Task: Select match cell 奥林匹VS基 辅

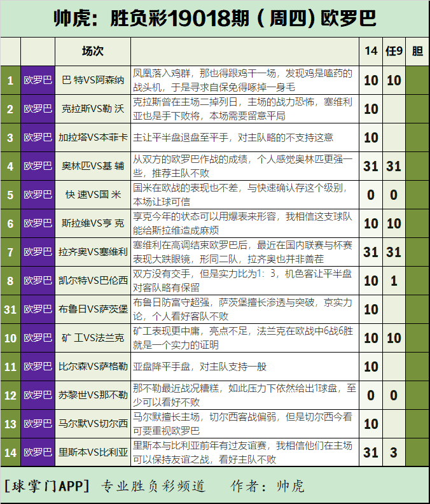Action: [x=93, y=166]
